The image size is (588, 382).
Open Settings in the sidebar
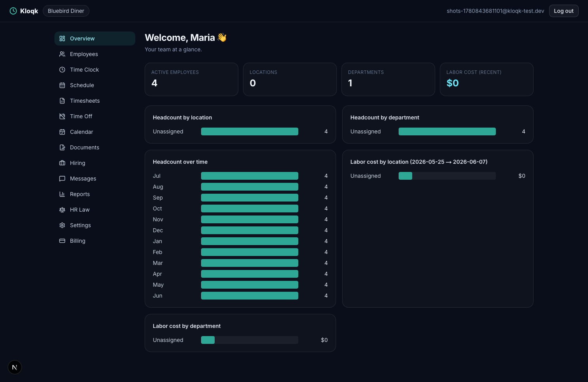click(95, 225)
